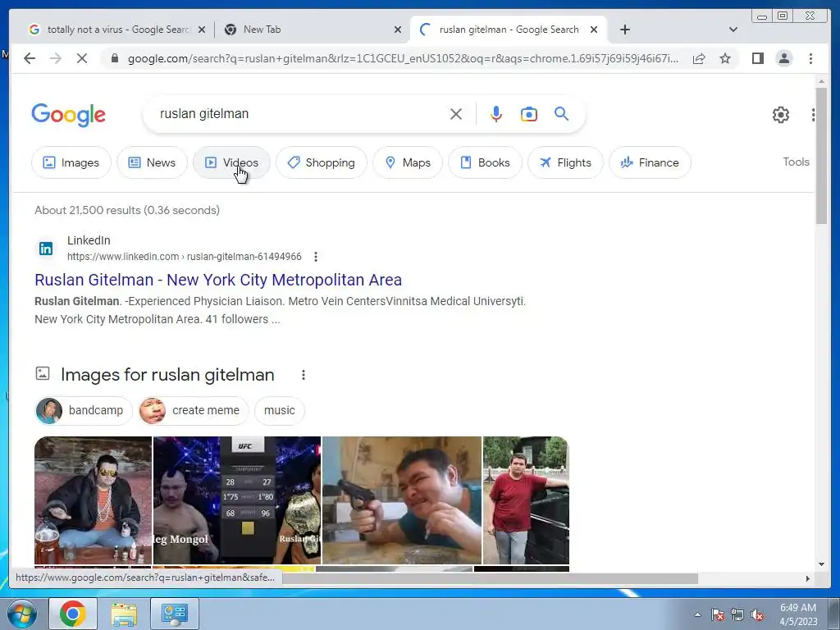Click the Action Center flag tray icon
Screen dimensions: 840x630
click(x=718, y=614)
